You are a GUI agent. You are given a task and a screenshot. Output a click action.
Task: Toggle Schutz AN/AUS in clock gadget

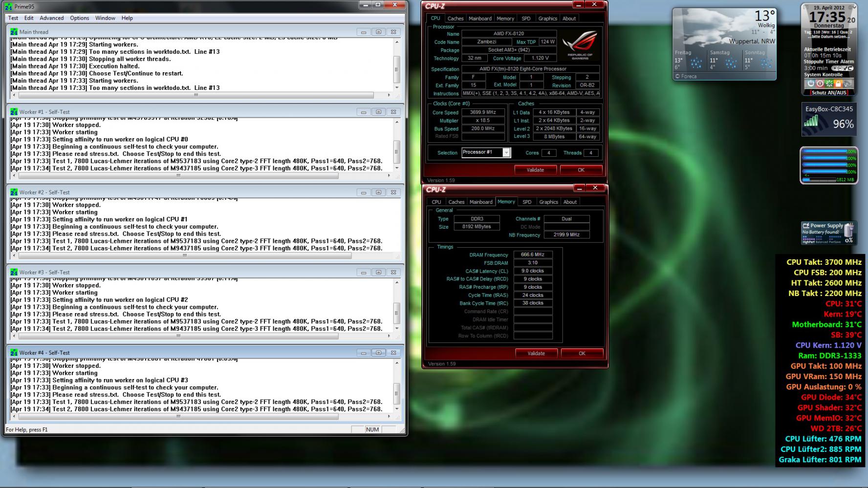coord(829,92)
